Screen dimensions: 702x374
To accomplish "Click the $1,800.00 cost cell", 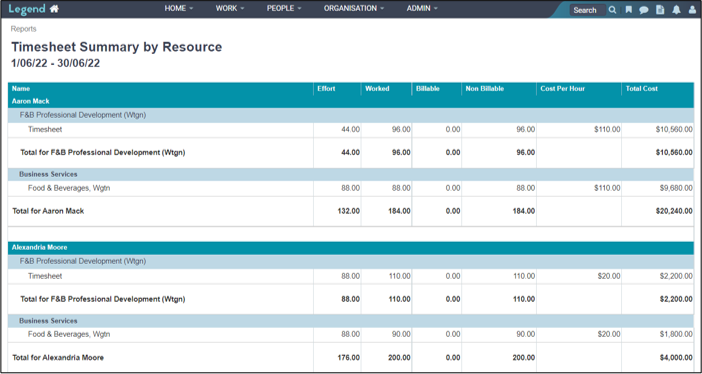I will click(676, 334).
